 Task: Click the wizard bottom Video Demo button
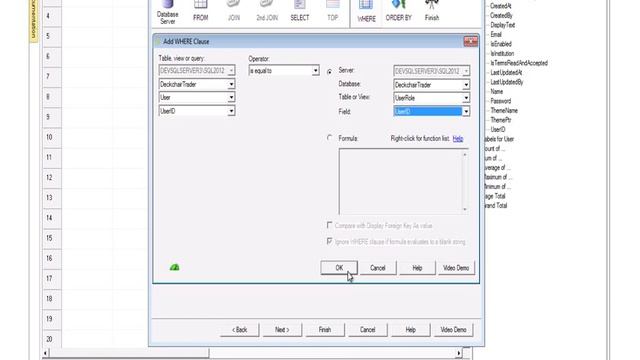pyautogui.click(x=453, y=329)
